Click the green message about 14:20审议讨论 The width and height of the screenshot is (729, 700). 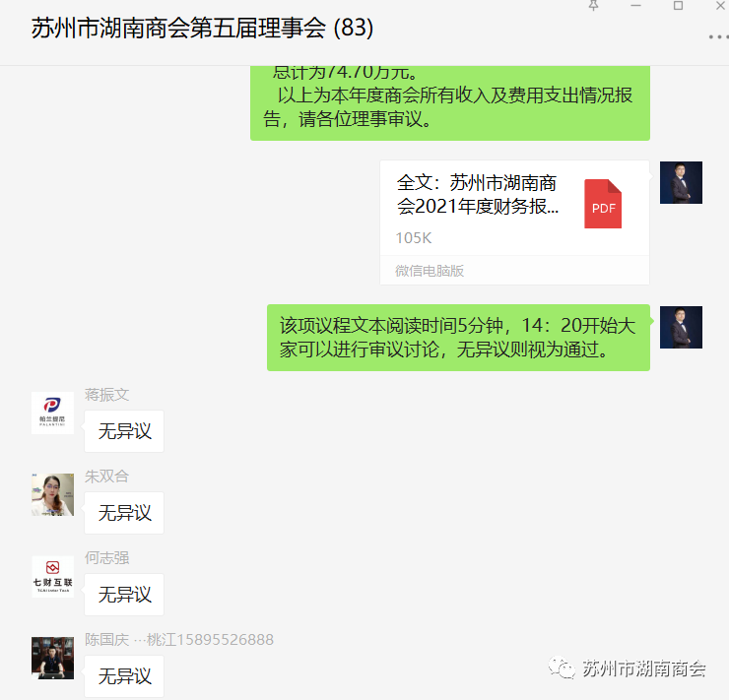458,338
